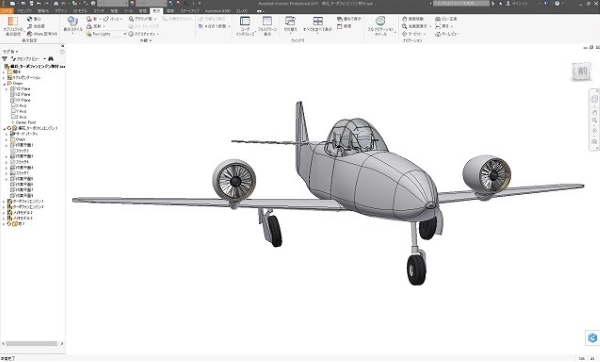Viewport: 600px width, 362px height.
Task: Expand the last item in the model tree
Action: click(4, 224)
